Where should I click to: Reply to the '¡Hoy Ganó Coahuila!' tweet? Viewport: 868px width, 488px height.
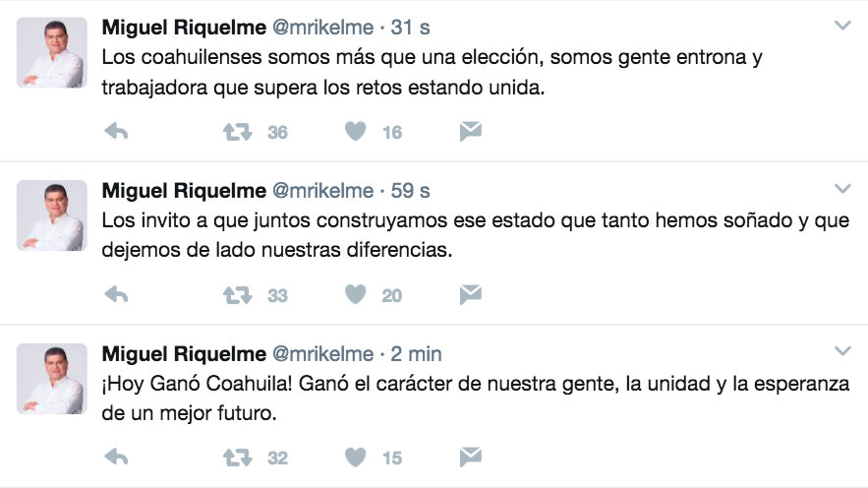pos(116,457)
